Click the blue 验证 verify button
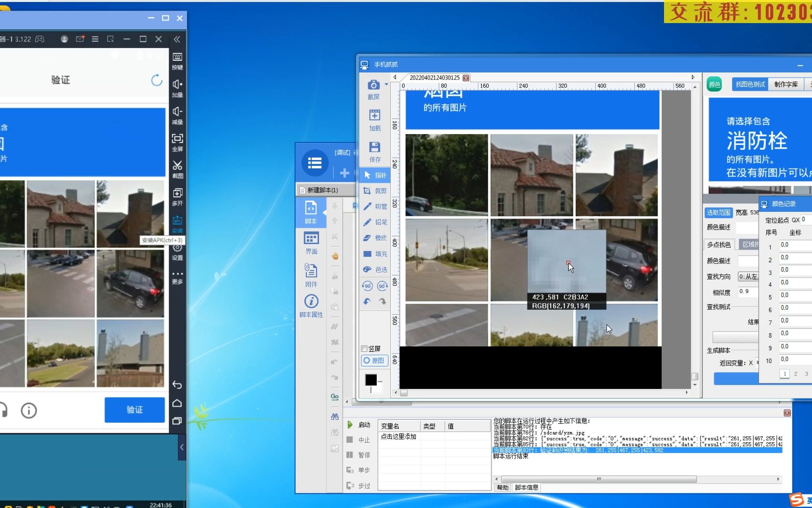 point(134,410)
